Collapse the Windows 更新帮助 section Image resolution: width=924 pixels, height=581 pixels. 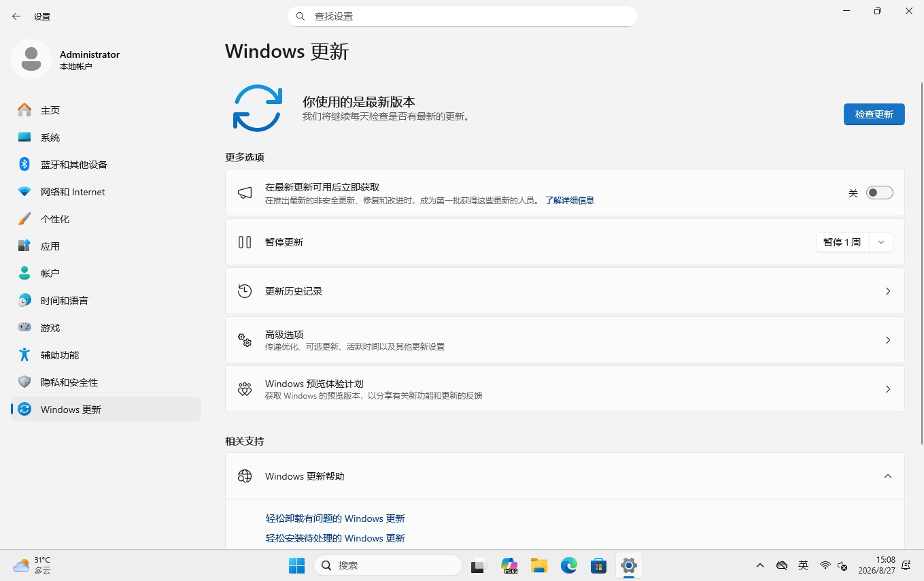click(x=887, y=476)
